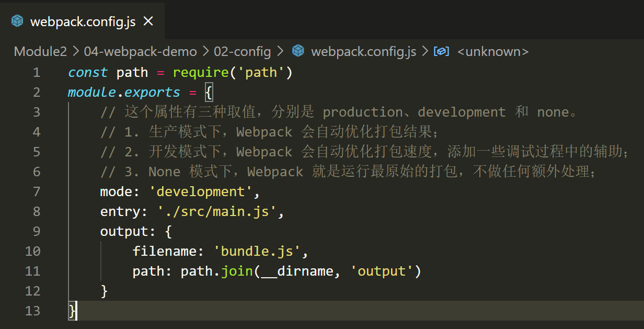This screenshot has height=329, width=644.
Task: Click the opening brace on line 2
Action: tap(209, 92)
